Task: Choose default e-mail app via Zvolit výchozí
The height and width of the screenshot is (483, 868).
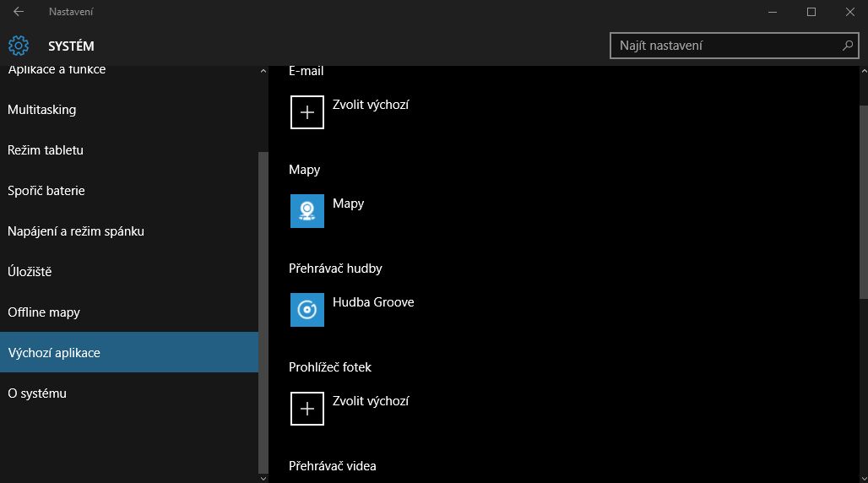Action: pos(371,105)
